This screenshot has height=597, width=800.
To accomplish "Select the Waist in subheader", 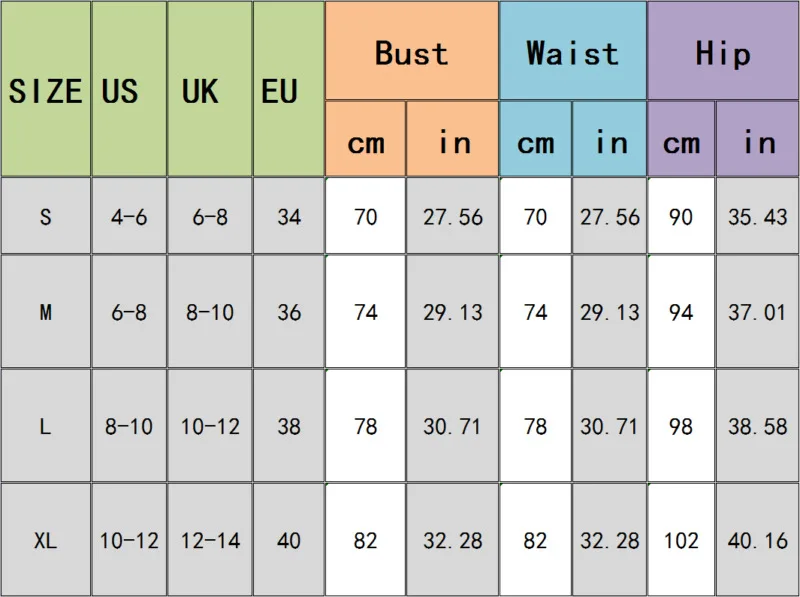I will pyautogui.click(x=609, y=141).
